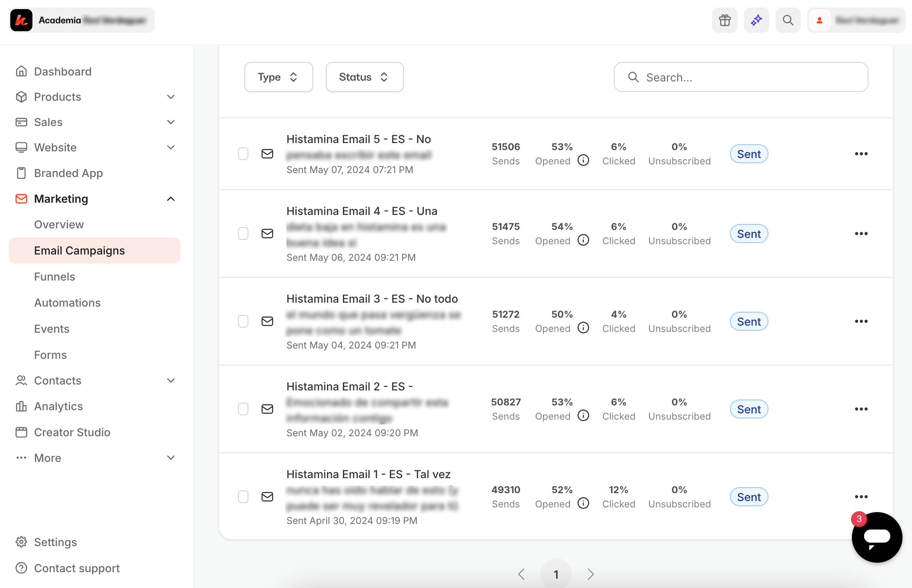Go to Funnels under Marketing
912x588 pixels.
coord(55,277)
